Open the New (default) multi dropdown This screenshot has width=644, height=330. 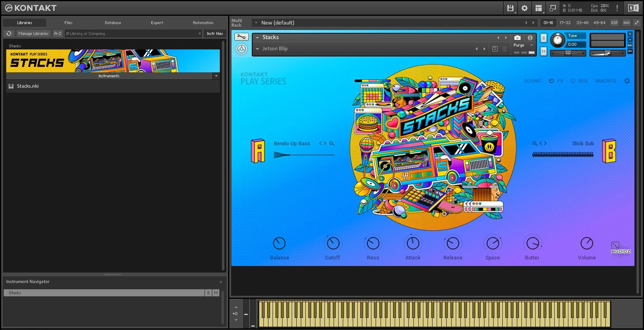256,23
